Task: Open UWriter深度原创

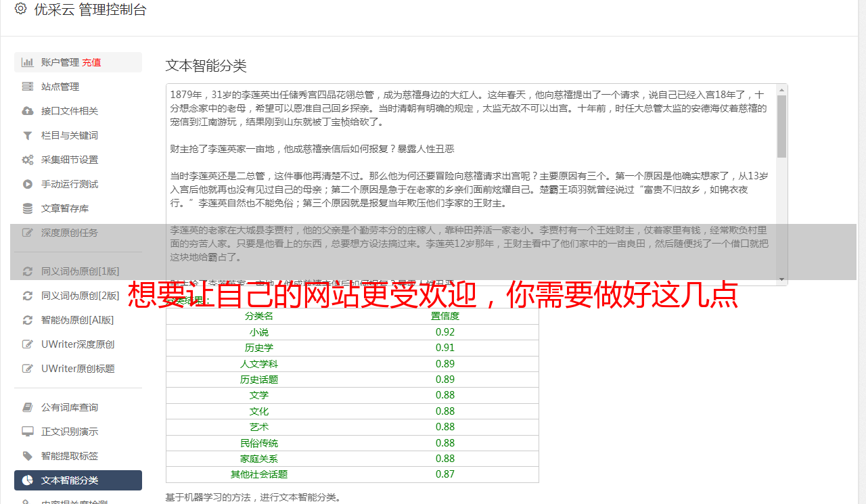Action: 78,344
